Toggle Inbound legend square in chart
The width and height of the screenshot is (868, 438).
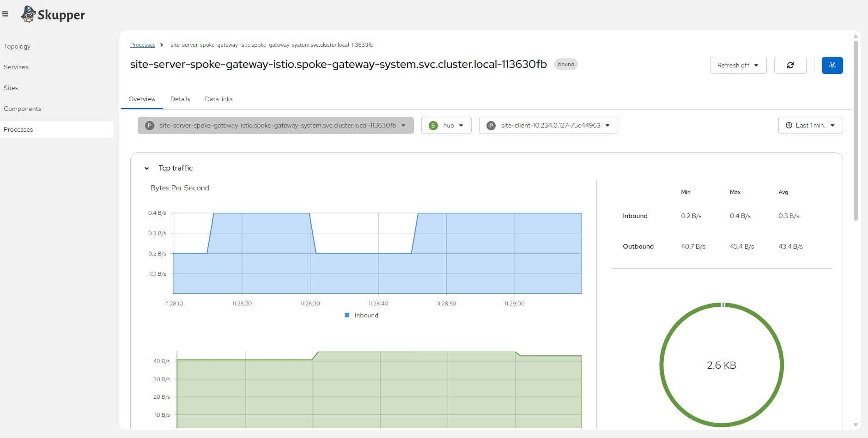click(347, 315)
